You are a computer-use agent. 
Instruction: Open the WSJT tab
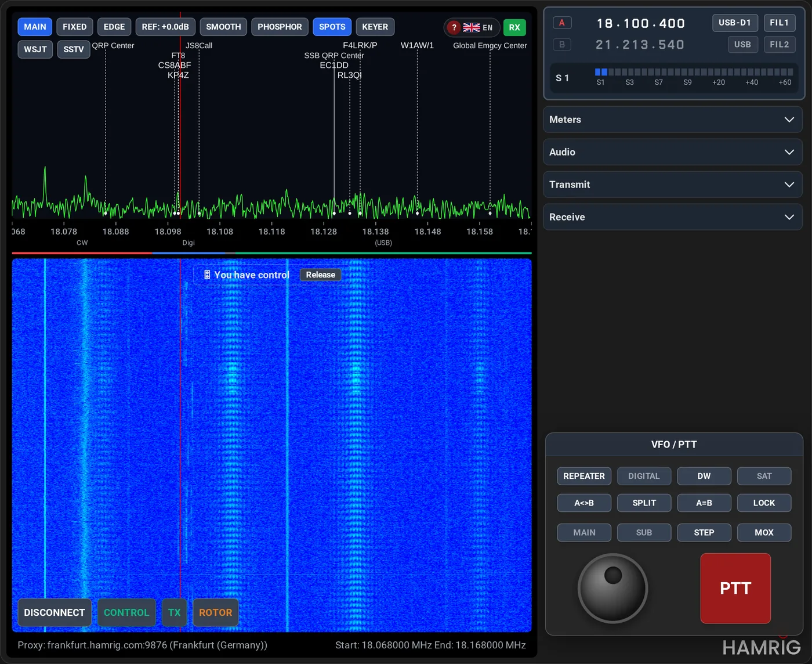(x=35, y=49)
